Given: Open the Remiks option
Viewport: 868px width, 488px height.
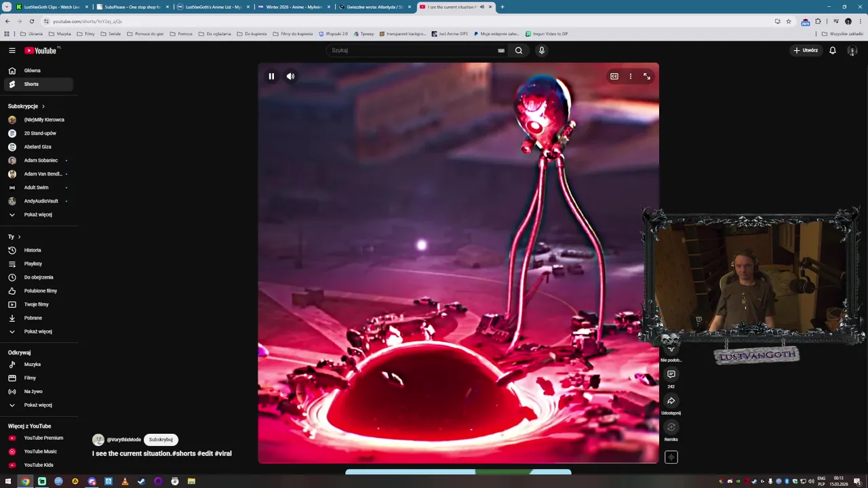Looking at the screenshot, I should 671,427.
